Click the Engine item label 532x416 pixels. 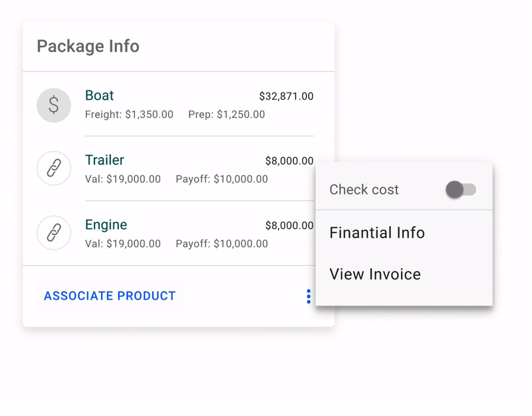coord(106,225)
